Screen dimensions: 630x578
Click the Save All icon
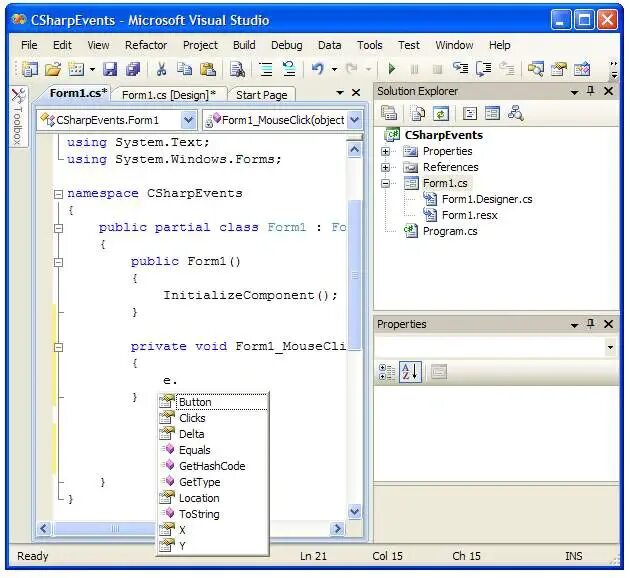tap(133, 69)
